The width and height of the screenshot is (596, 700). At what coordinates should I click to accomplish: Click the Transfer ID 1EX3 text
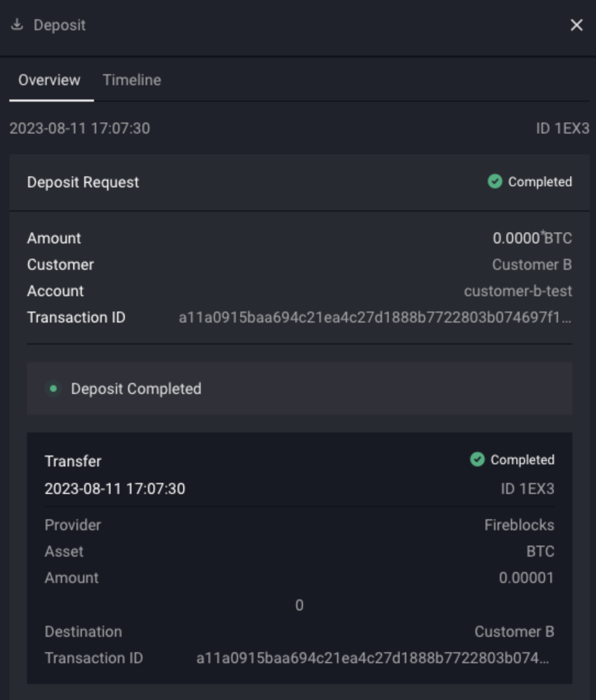point(527,489)
